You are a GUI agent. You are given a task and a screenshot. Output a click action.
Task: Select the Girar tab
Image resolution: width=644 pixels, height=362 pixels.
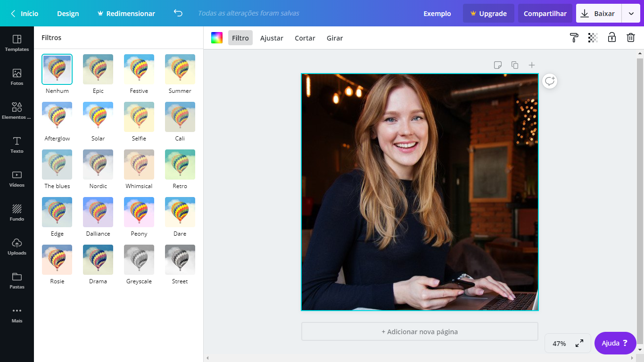[335, 38]
